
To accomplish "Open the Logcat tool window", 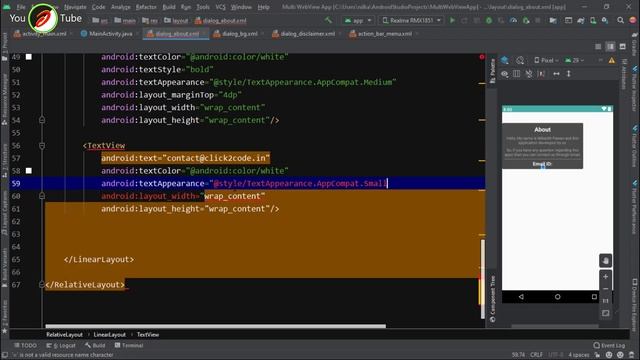I will 61,345.
